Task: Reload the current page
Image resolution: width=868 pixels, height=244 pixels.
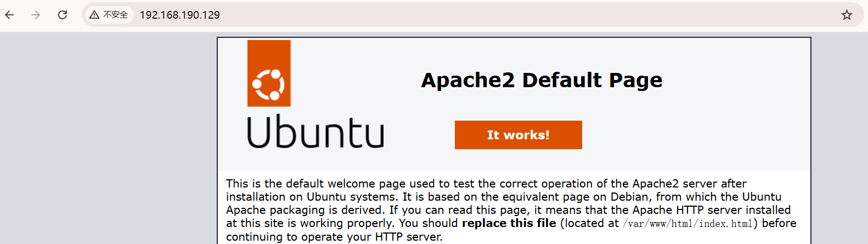Action: (x=63, y=15)
